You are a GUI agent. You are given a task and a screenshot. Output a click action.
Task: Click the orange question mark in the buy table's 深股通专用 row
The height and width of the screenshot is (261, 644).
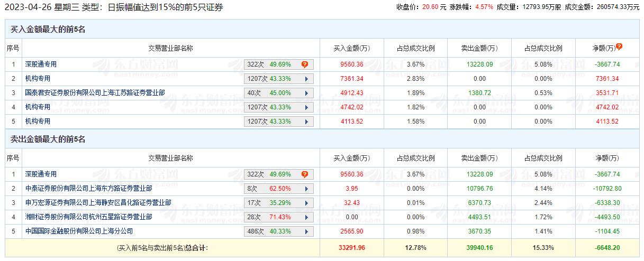pos(305,64)
